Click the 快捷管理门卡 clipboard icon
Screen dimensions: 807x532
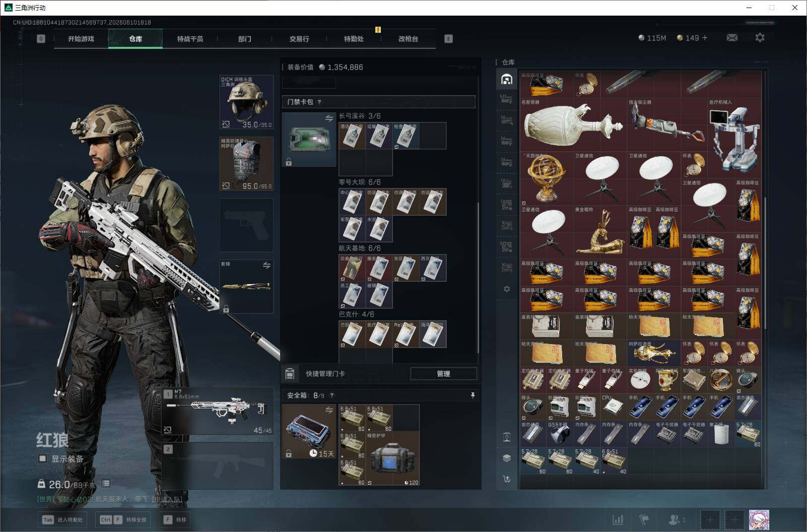(290, 373)
